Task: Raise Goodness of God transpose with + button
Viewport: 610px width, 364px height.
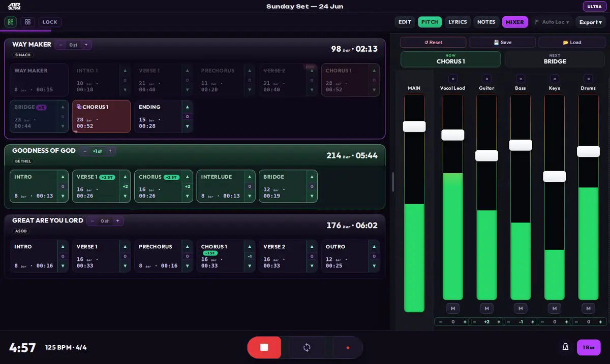Action: (110, 151)
